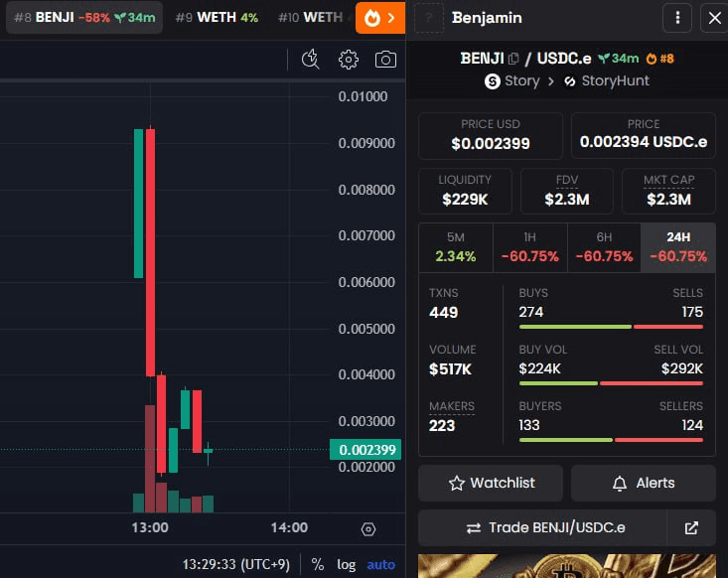Click the Story chain icon
728x578 pixels.
pos(493,81)
